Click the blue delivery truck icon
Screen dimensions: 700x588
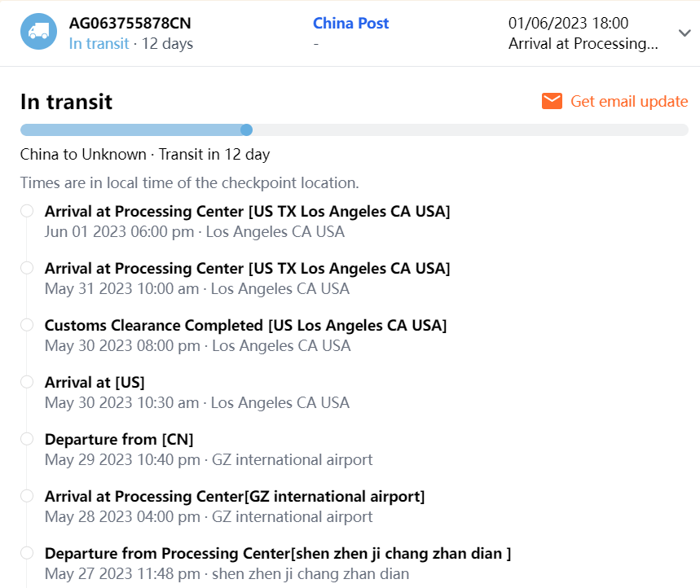pyautogui.click(x=38, y=32)
